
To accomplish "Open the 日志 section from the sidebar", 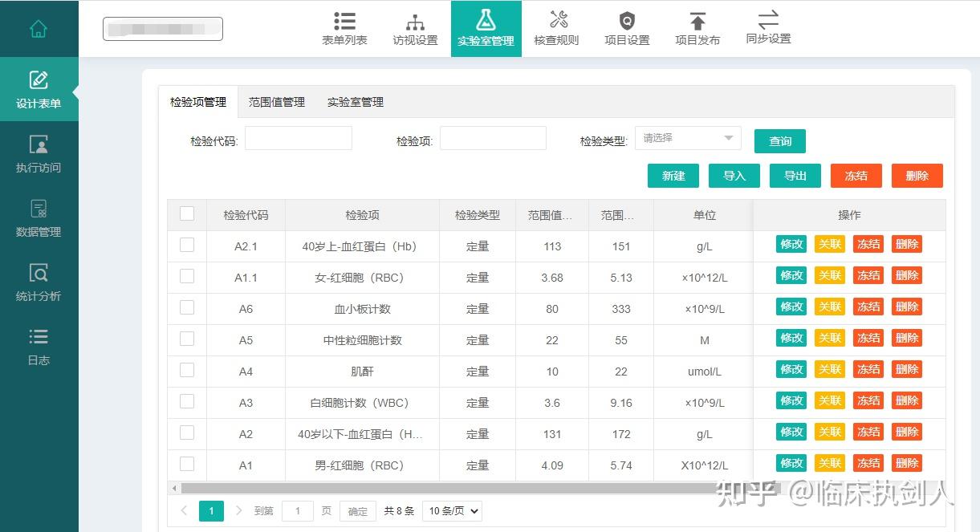I will pos(38,347).
